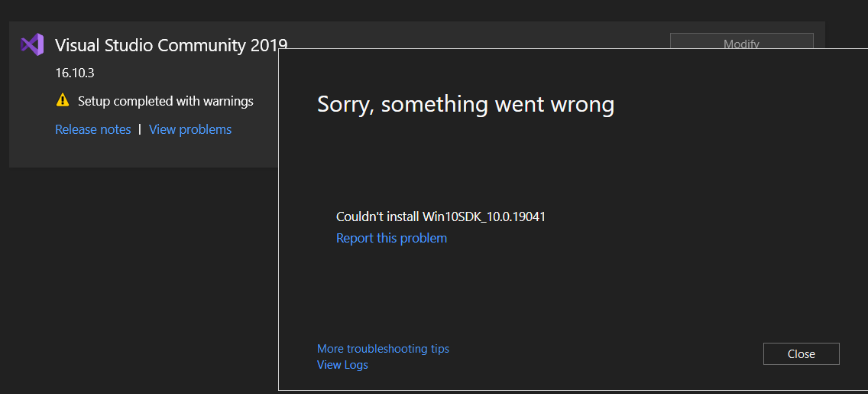Click the word Community in the product title
868x394 pixels.
(x=202, y=45)
